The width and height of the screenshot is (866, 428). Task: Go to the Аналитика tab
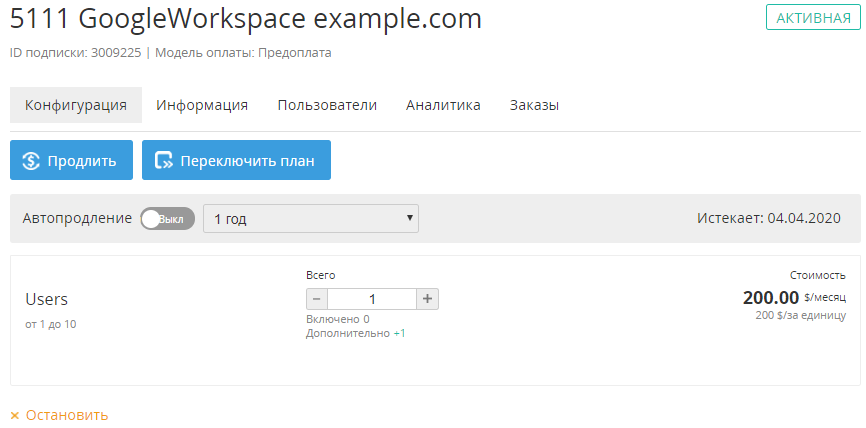point(443,105)
